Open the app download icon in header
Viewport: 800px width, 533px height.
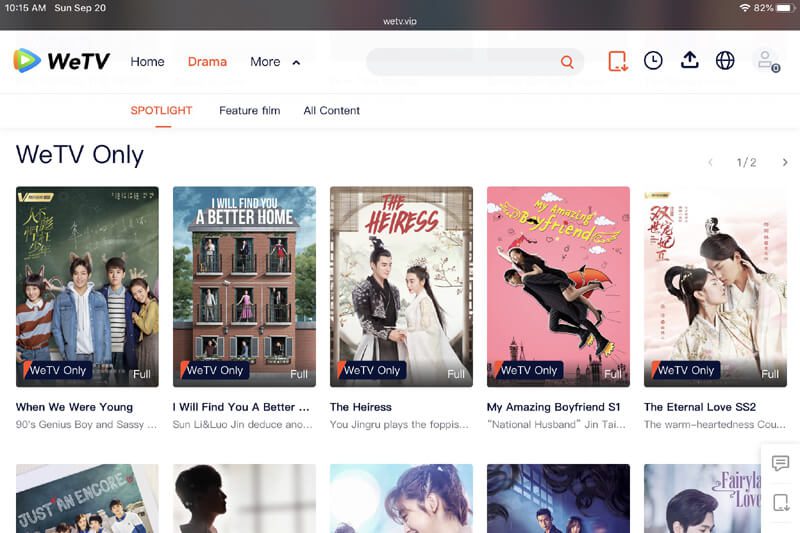coord(618,61)
